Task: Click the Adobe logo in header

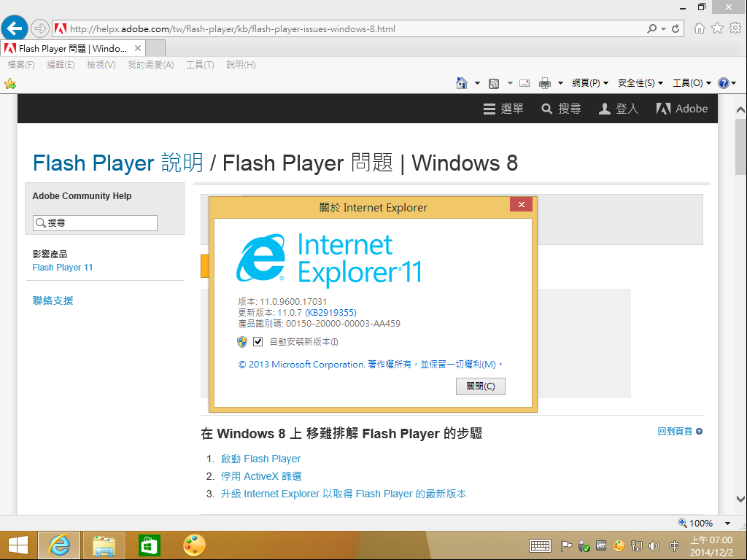Action: pos(682,109)
